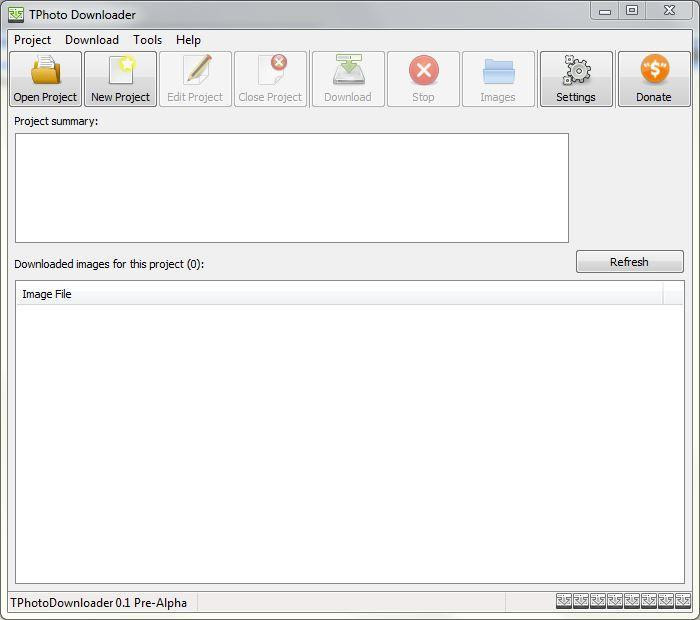Viewport: 700px width, 620px height.
Task: Open the Open Project toolbar button
Action: point(45,79)
